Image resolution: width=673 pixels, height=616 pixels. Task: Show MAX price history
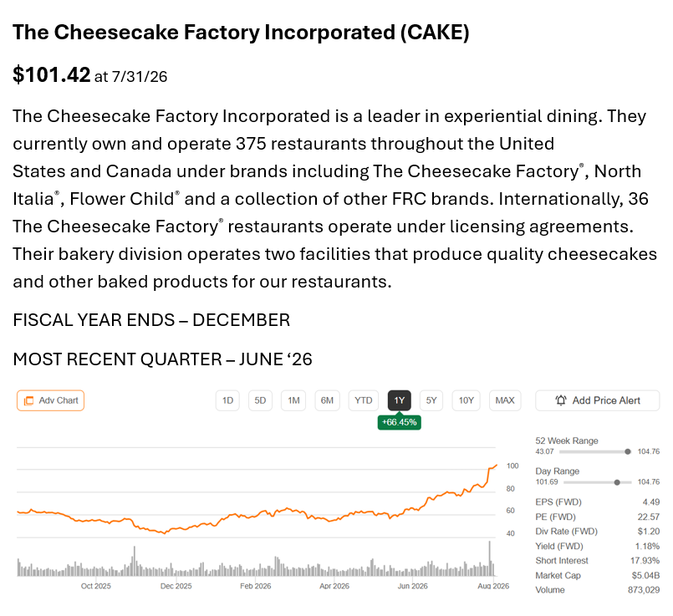click(x=505, y=400)
